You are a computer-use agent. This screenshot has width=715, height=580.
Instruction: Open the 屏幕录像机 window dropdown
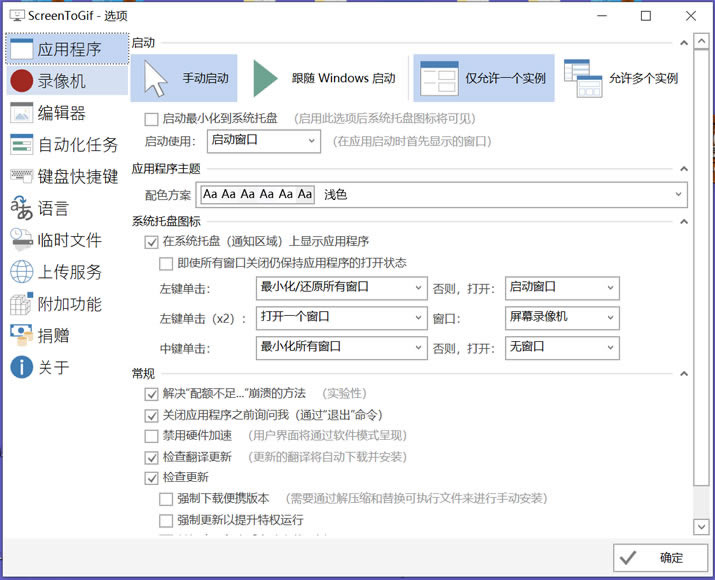[562, 318]
